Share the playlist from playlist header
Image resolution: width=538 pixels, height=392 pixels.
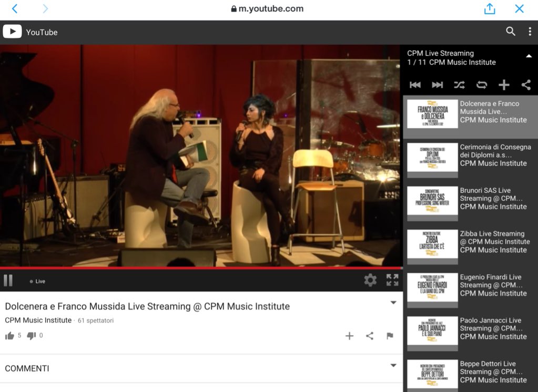coord(526,85)
